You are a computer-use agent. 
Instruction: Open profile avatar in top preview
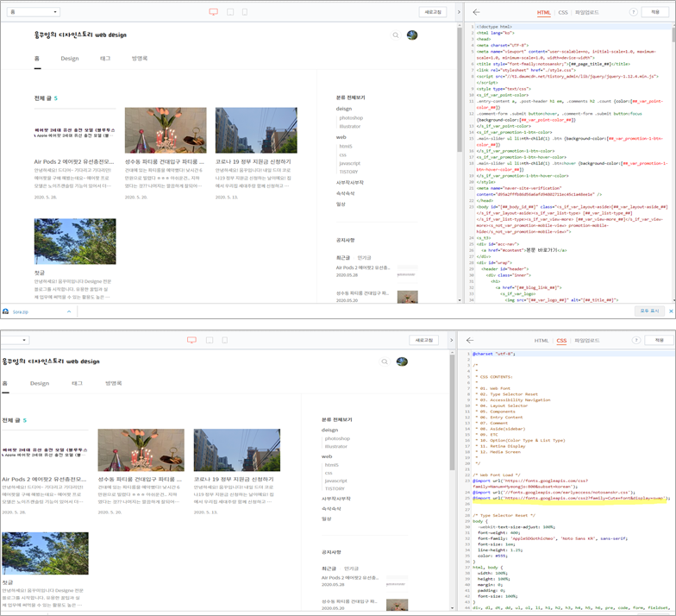pos(412,35)
